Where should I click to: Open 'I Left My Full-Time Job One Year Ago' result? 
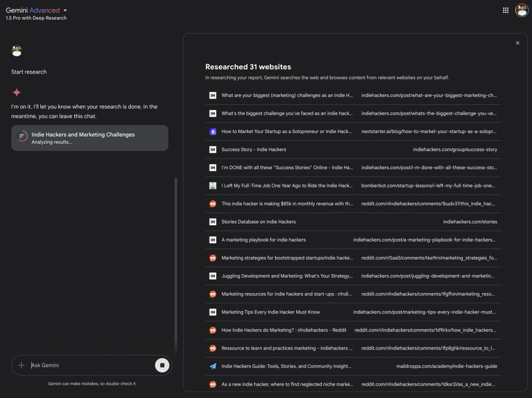(x=287, y=186)
